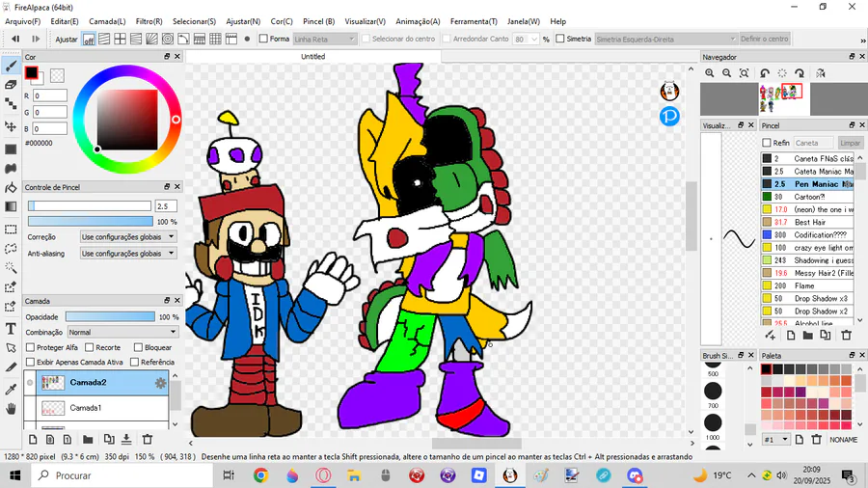Delete the brush with Pincel trash icon
Screen dimensions: 868x488
tap(847, 336)
